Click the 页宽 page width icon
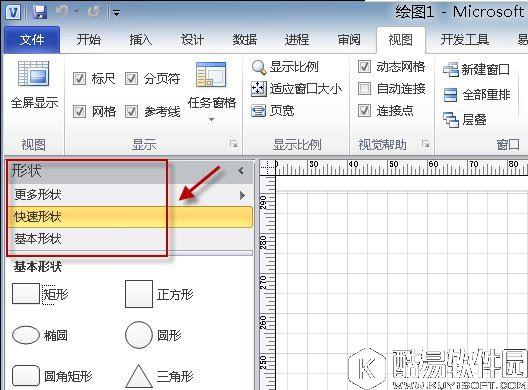528x390 pixels. [259, 111]
